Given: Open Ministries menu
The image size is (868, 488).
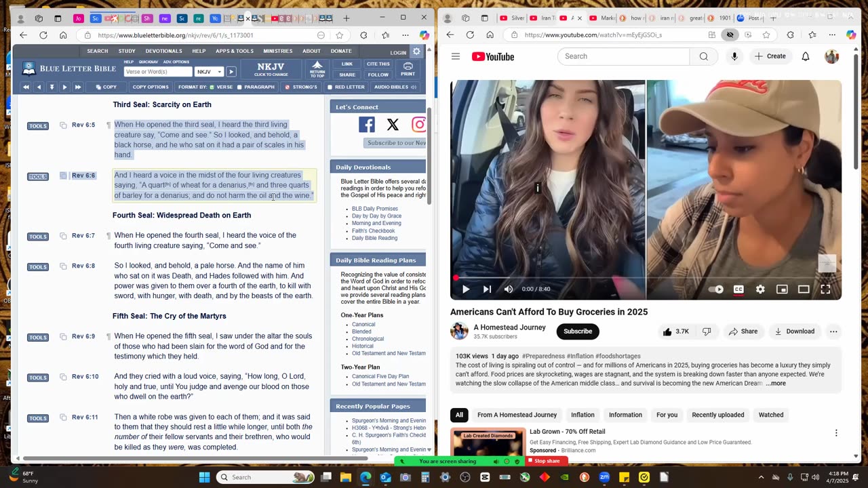Looking at the screenshot, I should coord(278,51).
